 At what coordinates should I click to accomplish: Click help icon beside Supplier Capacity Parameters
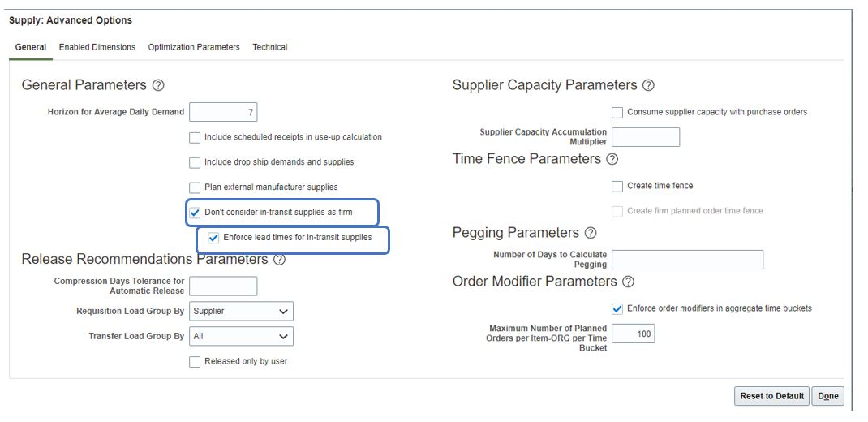click(x=648, y=85)
